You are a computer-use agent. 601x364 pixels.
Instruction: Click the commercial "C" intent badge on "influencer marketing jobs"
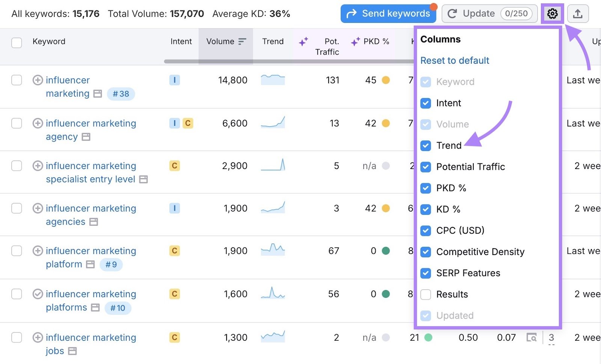coord(174,337)
